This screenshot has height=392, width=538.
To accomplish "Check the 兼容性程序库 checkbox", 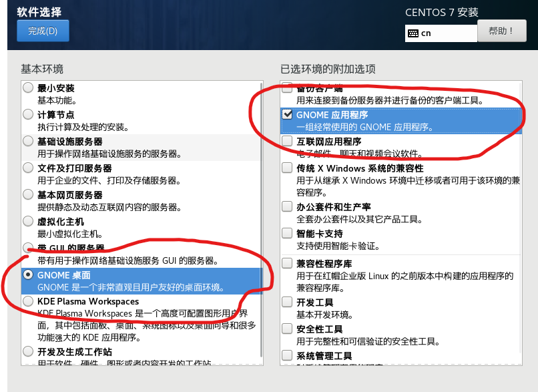I will (x=287, y=263).
